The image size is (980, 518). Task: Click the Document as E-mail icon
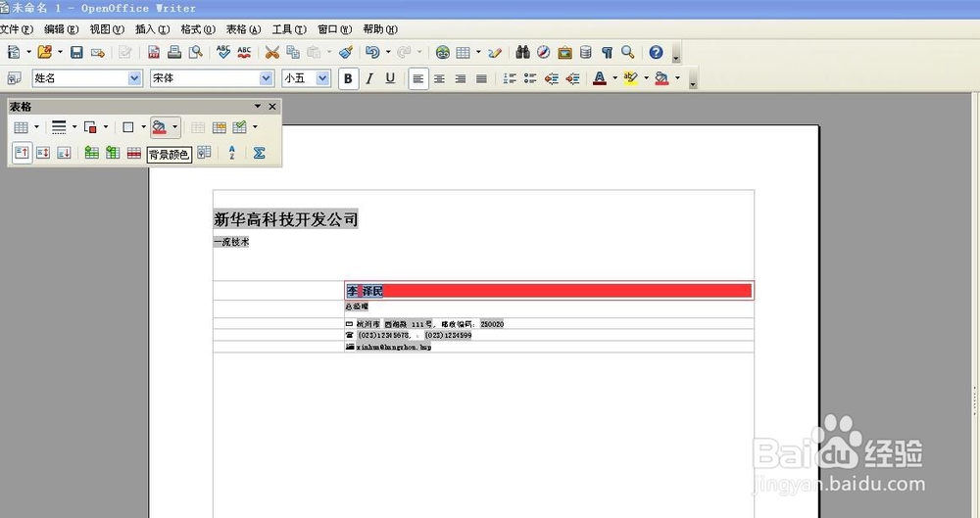coord(97,53)
